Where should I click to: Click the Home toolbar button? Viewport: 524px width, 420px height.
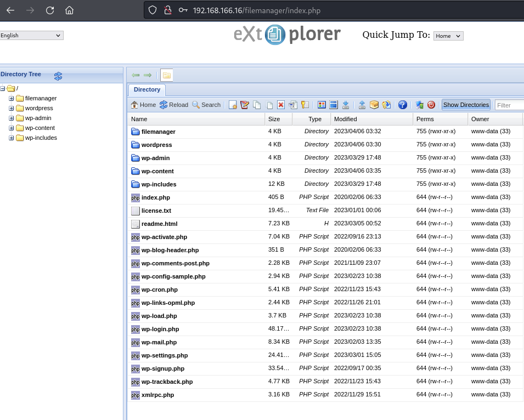click(x=143, y=105)
